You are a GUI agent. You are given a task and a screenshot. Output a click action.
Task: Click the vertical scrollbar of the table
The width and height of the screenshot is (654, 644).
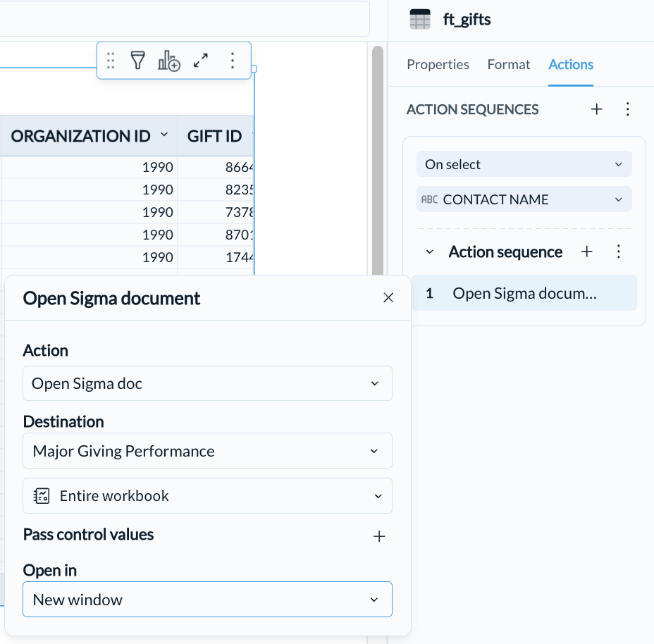[378, 160]
